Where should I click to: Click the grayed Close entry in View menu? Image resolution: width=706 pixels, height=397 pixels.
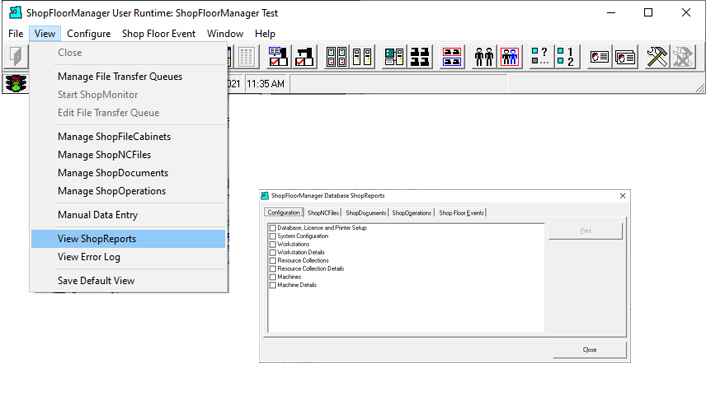point(128,53)
